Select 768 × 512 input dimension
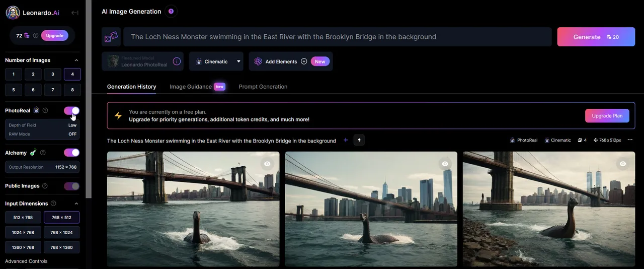Viewport: 644px width, 269px height. (x=62, y=217)
